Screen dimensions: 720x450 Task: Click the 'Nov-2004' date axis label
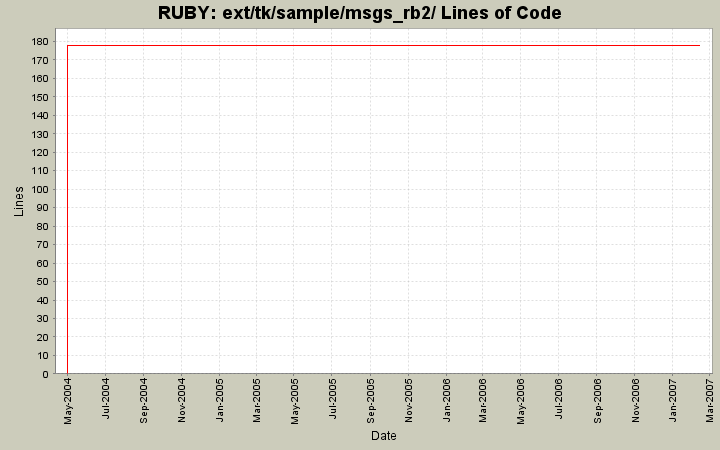(x=181, y=400)
